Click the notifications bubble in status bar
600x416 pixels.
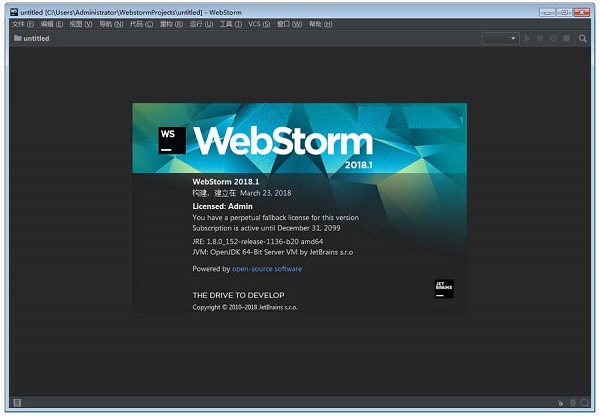pos(584,403)
